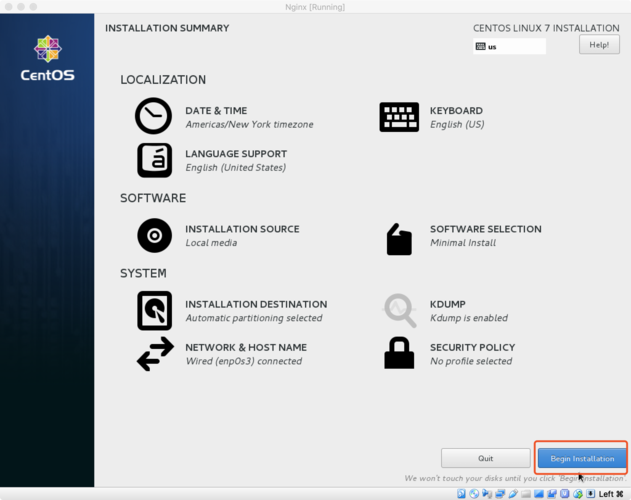631x500 pixels.
Task: Click 'English (US)' keyboard value
Action: (x=457, y=124)
